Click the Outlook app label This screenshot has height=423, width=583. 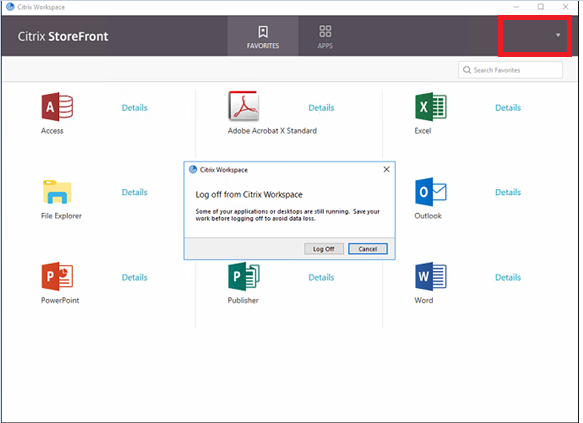[x=428, y=216]
